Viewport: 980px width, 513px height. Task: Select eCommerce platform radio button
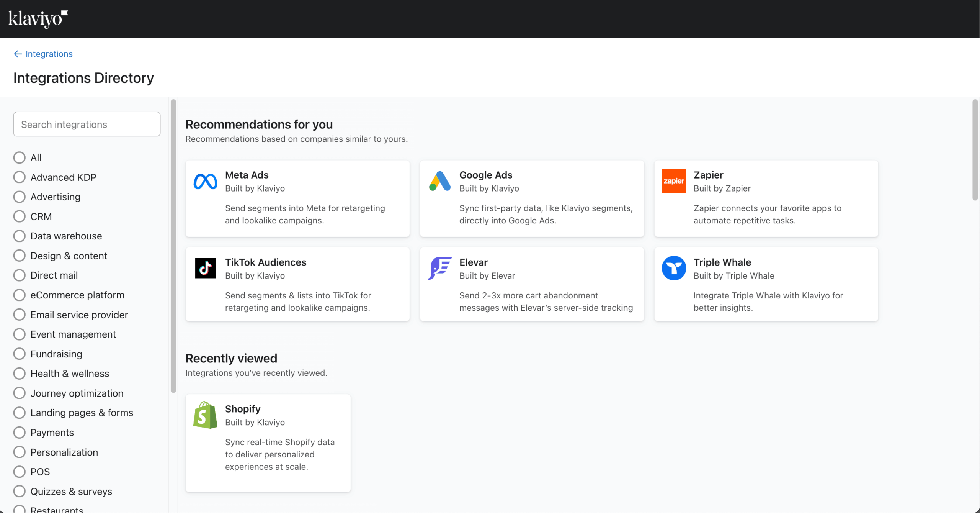tap(20, 295)
